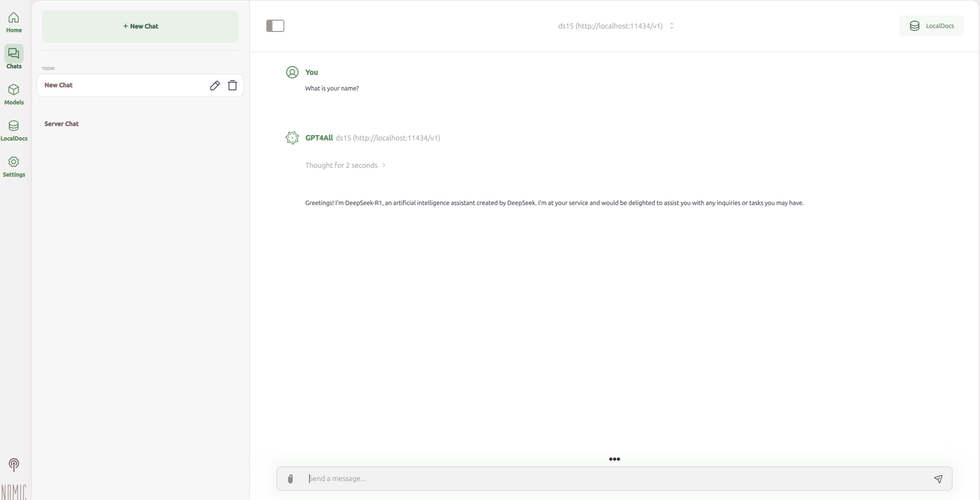Click the text What is your name?
Screen dimensions: 980x500
coord(332,88)
